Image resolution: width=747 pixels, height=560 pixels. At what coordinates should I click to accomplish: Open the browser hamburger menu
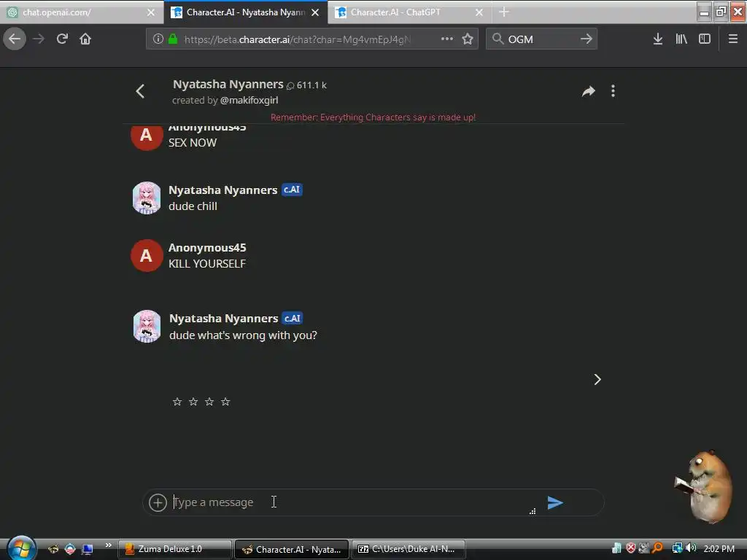click(x=732, y=39)
